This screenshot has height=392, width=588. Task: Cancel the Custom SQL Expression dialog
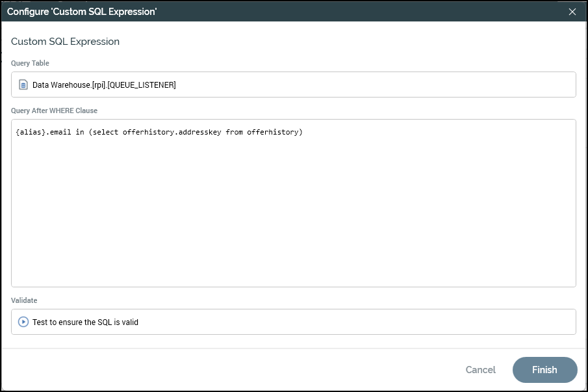(x=480, y=370)
